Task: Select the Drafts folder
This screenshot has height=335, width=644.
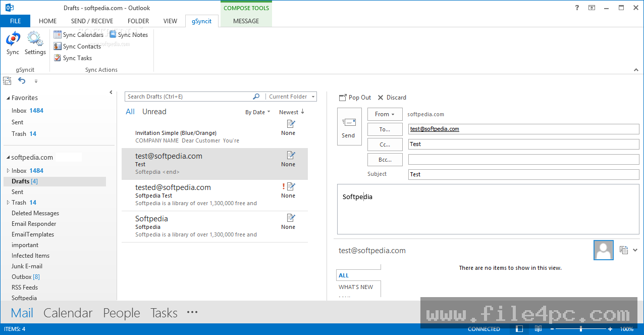Action: coord(55,181)
